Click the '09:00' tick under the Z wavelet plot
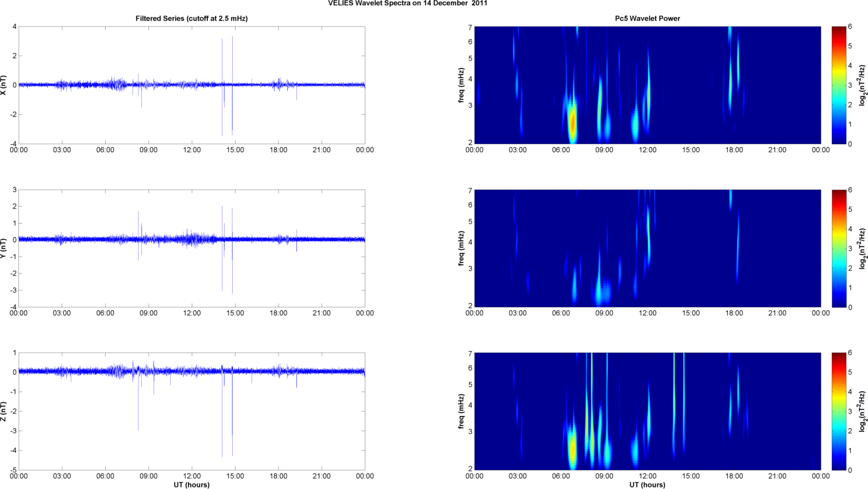 (x=604, y=476)
